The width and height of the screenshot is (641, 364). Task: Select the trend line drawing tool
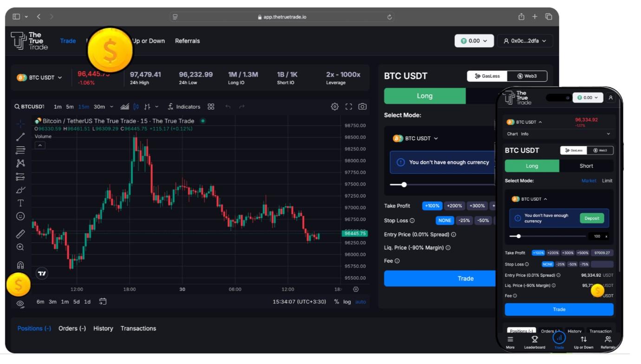(20, 137)
